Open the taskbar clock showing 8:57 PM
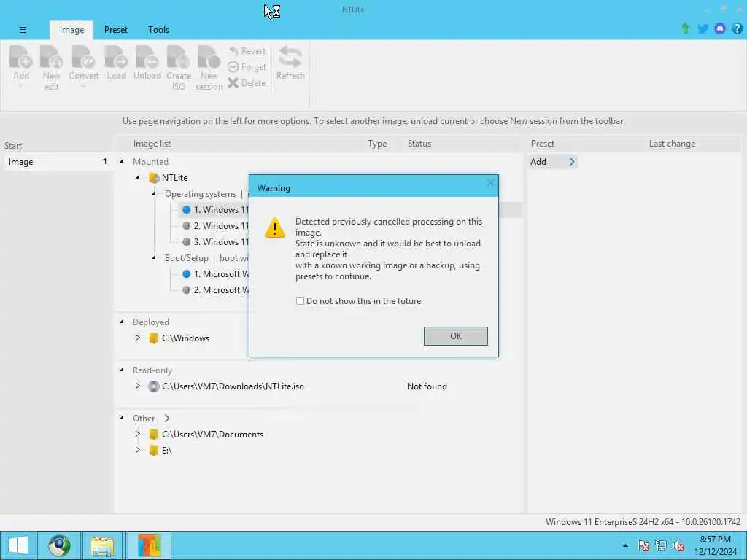747x560 pixels. click(715, 545)
